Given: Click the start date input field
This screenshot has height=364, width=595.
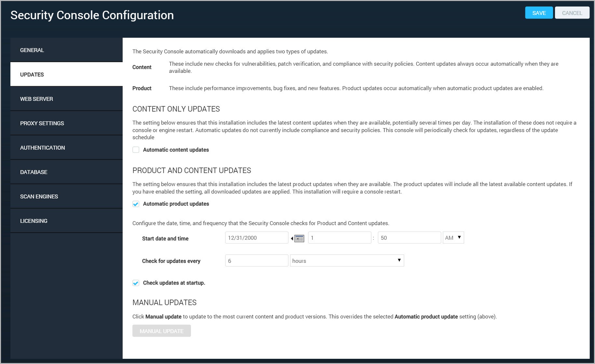Looking at the screenshot, I should pyautogui.click(x=256, y=238).
